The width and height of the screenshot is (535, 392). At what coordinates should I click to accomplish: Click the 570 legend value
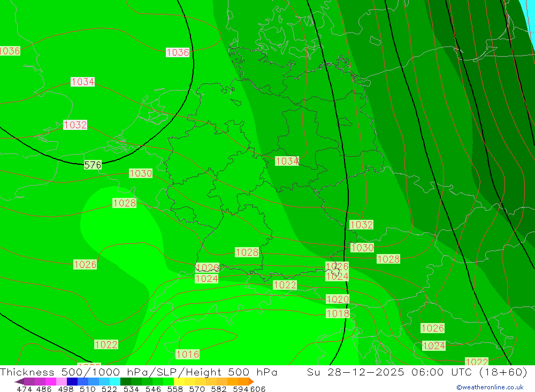click(x=197, y=389)
